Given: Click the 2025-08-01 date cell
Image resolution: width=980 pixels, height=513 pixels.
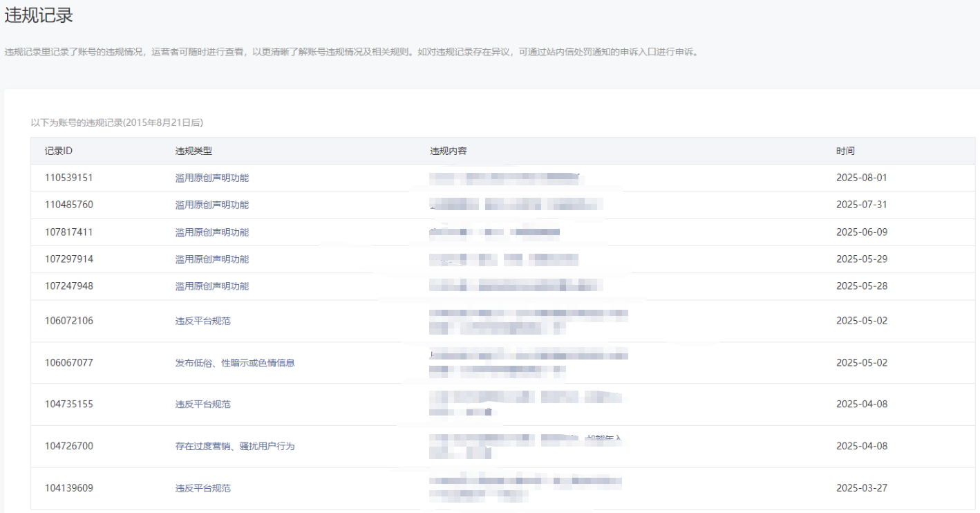Looking at the screenshot, I should click(861, 178).
